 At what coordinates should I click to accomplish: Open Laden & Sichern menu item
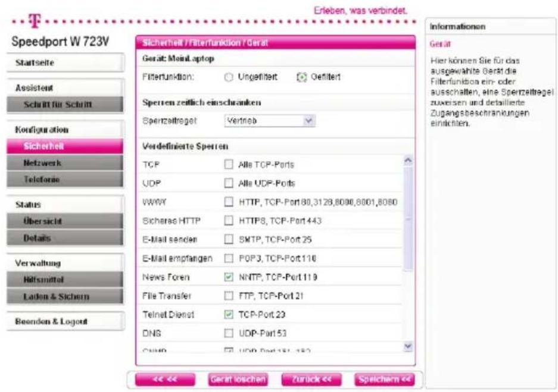(66, 296)
